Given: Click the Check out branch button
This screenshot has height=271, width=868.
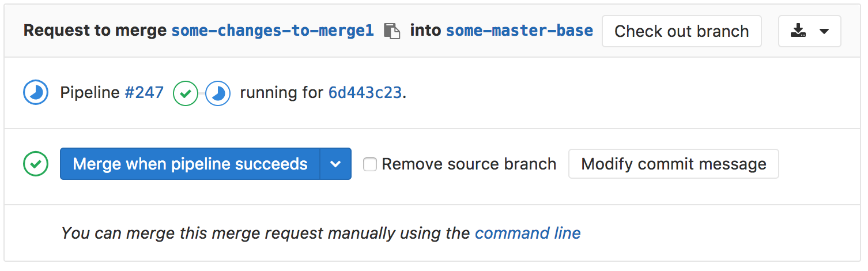Looking at the screenshot, I should 681,31.
